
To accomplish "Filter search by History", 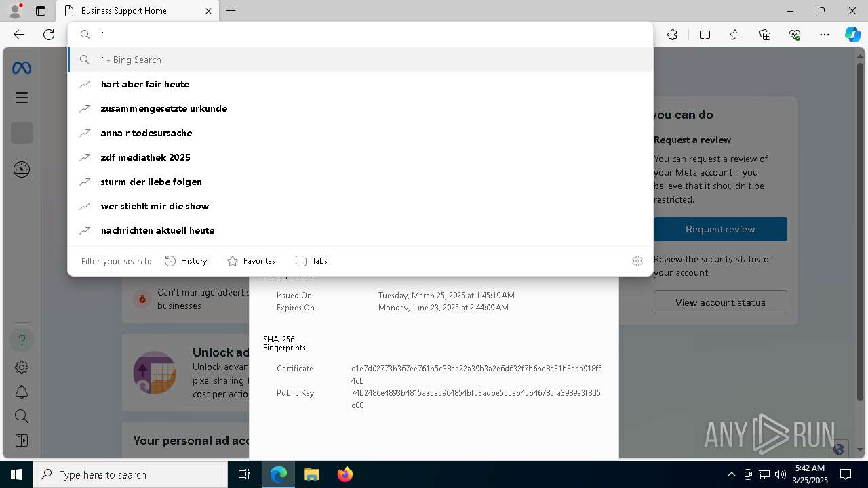I will [x=186, y=261].
